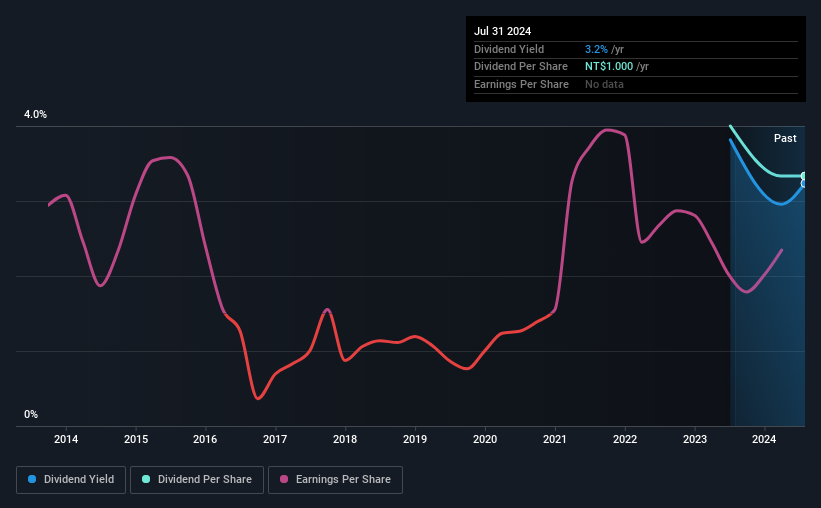This screenshot has width=821, height=508.
Task: Click the 2018 x-axis label
Action: [345, 439]
